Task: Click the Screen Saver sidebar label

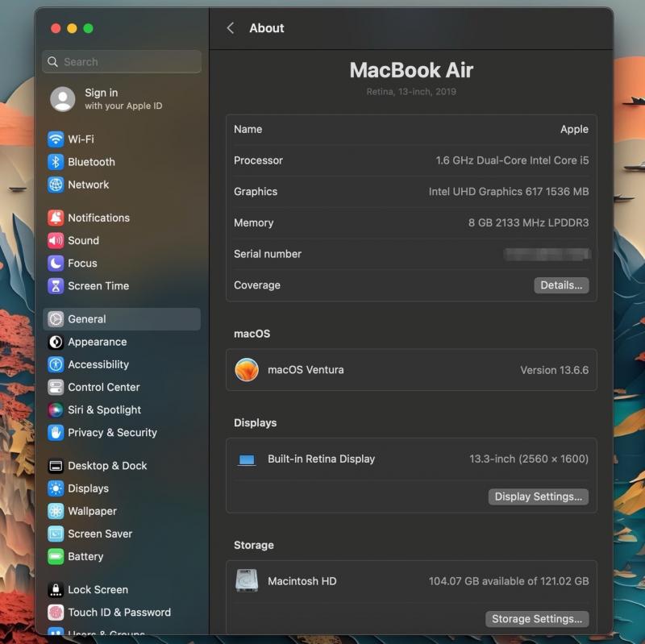Action: (x=100, y=534)
